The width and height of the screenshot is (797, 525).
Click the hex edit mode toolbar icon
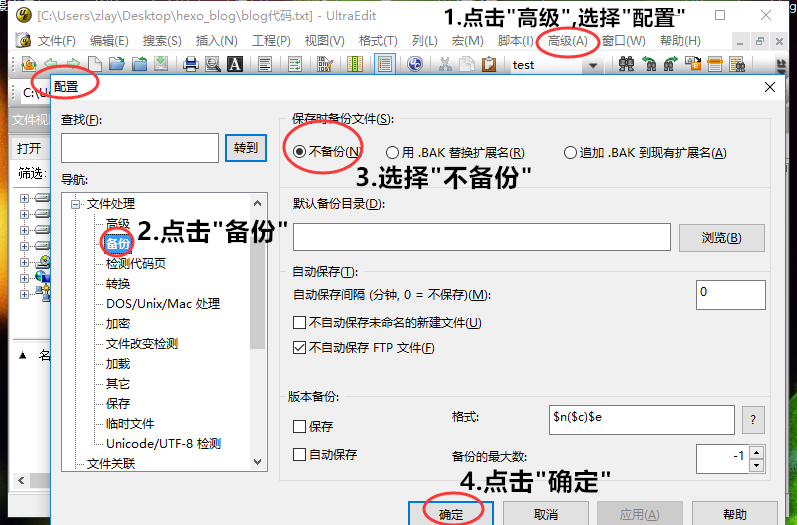(324, 64)
